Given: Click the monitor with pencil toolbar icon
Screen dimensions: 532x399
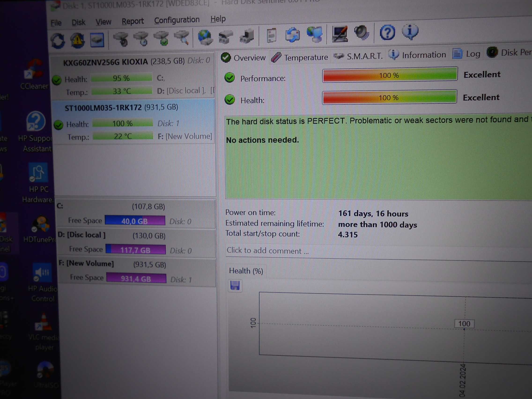Looking at the screenshot, I should pos(339,34).
